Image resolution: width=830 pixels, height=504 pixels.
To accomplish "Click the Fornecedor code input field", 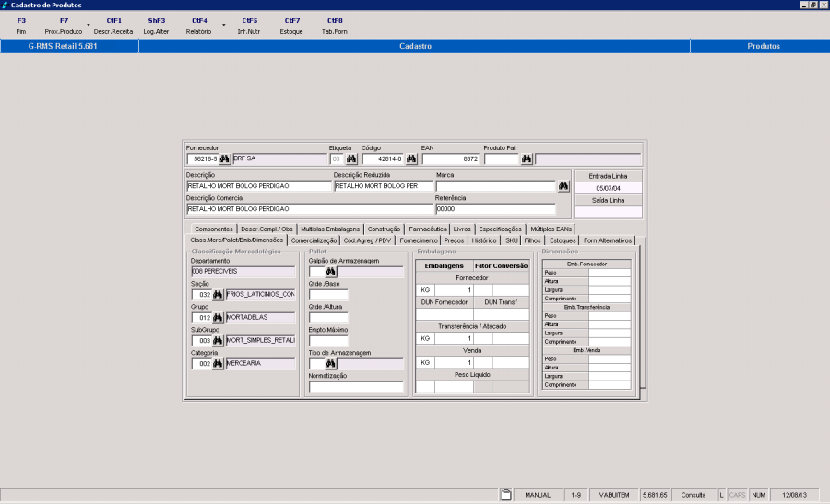I will click(203, 158).
